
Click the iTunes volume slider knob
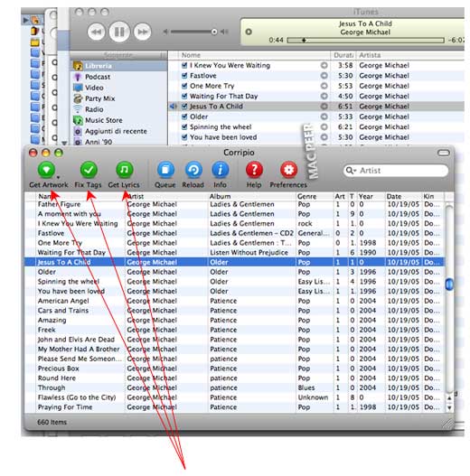point(214,32)
